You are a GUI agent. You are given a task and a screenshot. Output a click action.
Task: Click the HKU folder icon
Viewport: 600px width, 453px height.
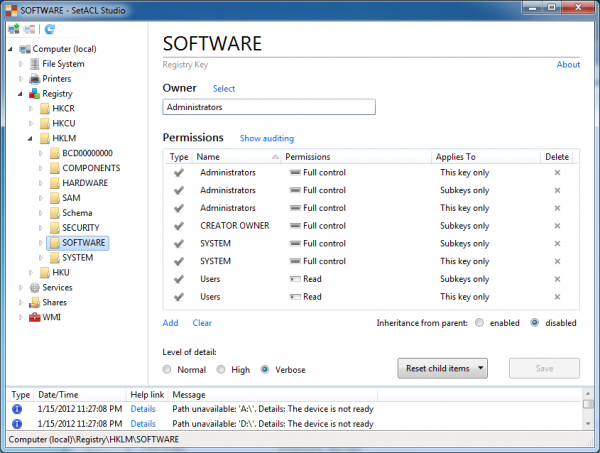pos(45,273)
